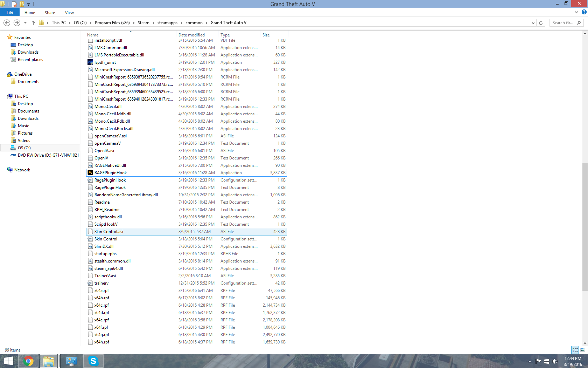Open the Help question mark icon
The height and width of the screenshot is (368, 588).
[584, 12]
